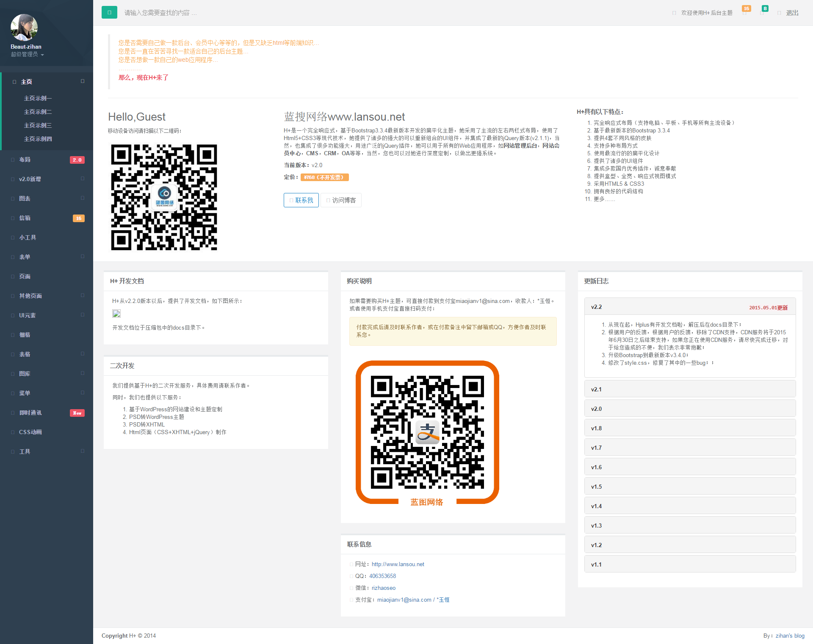This screenshot has height=644, width=813.
Task: Expand the 表单 sidebar arrow
Action: tap(83, 256)
